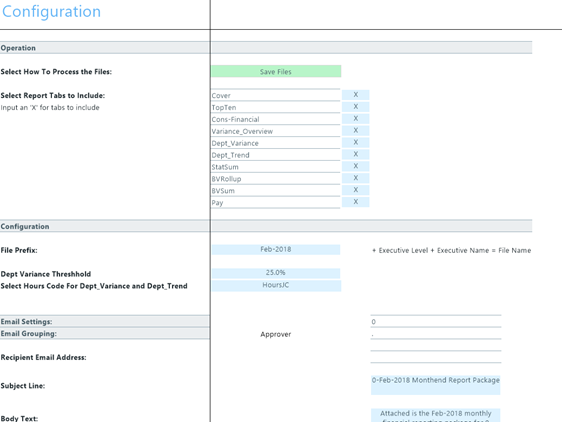Viewport: 562px width, 422px height.
Task: Edit the File Prefix field Feb-2018
Action: pos(276,250)
